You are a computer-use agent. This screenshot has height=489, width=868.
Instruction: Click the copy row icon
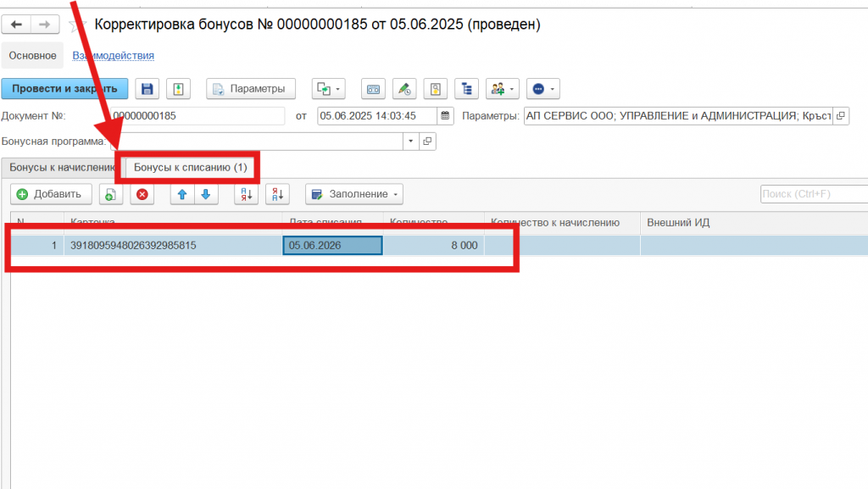point(110,195)
